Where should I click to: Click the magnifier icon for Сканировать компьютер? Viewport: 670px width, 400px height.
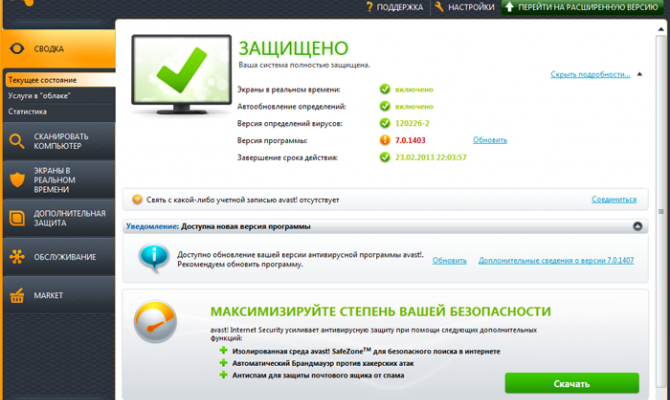[17, 141]
